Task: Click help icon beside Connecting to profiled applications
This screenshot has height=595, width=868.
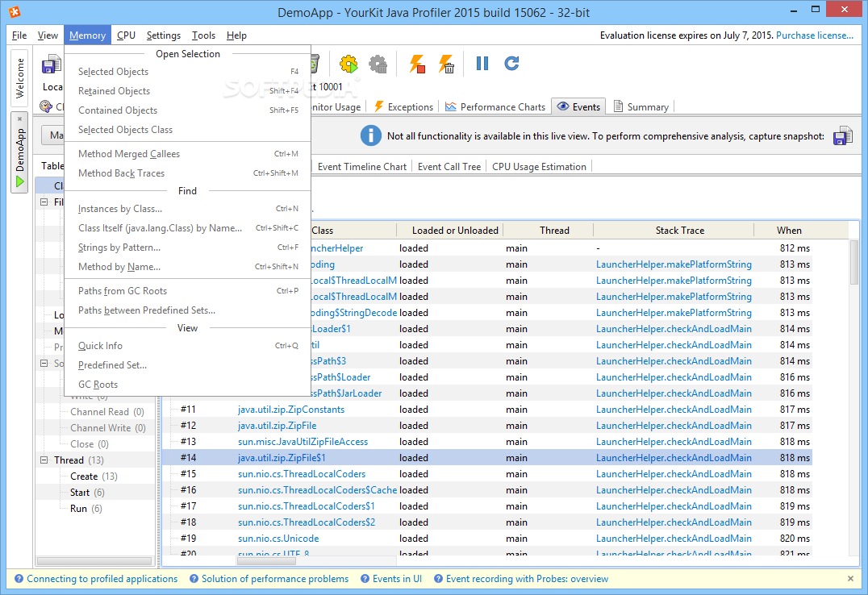Action: coord(19,578)
